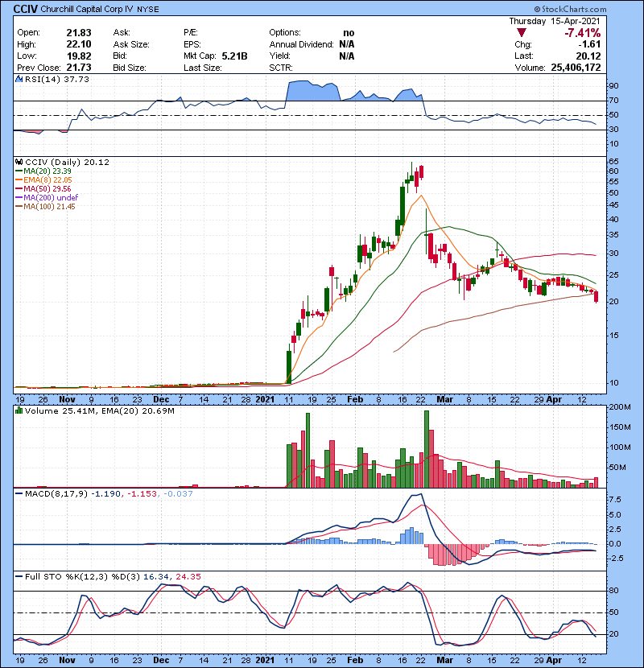
Task: Click the Options 'no' value
Action: click(349, 33)
